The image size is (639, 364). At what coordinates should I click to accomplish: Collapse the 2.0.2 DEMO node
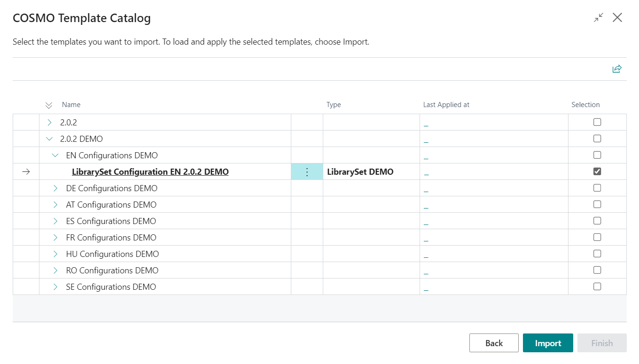[x=50, y=139]
